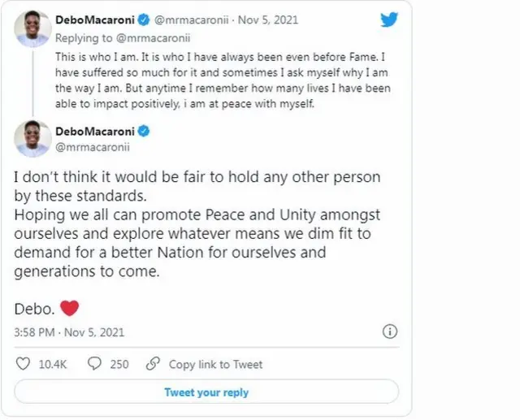Viewport: 520px width, 420px height.
Task: Open the tweet info icon
Action: (390, 331)
